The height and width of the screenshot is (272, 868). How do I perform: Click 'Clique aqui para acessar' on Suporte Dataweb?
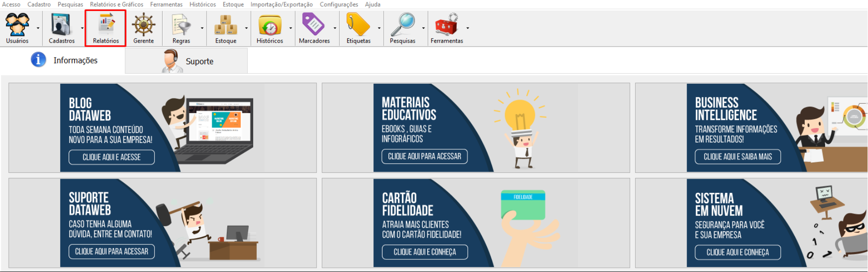click(112, 252)
